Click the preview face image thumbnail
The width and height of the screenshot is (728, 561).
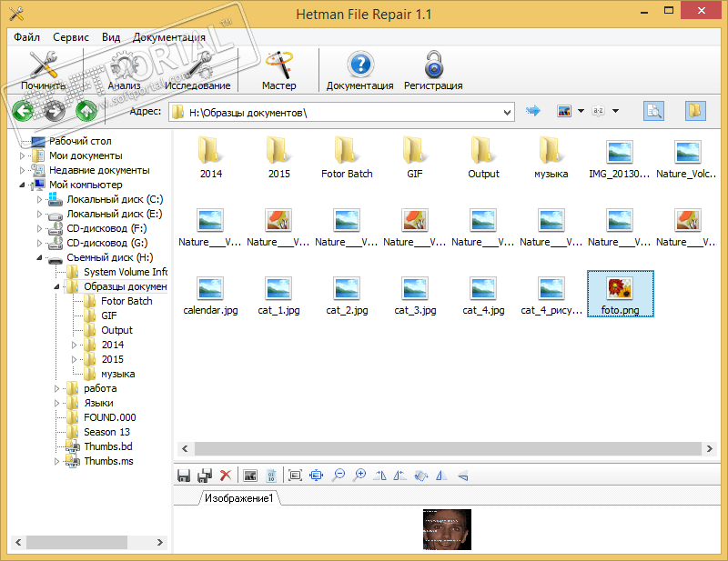click(x=447, y=529)
